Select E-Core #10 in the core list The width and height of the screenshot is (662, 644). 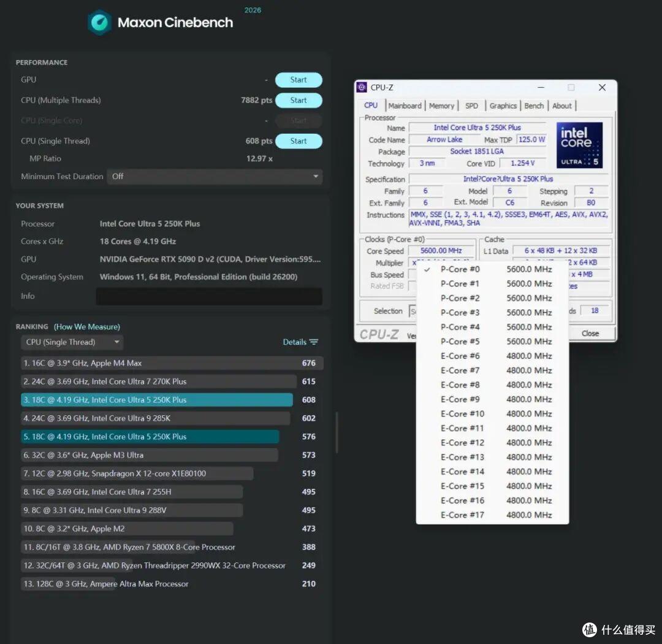492,414
